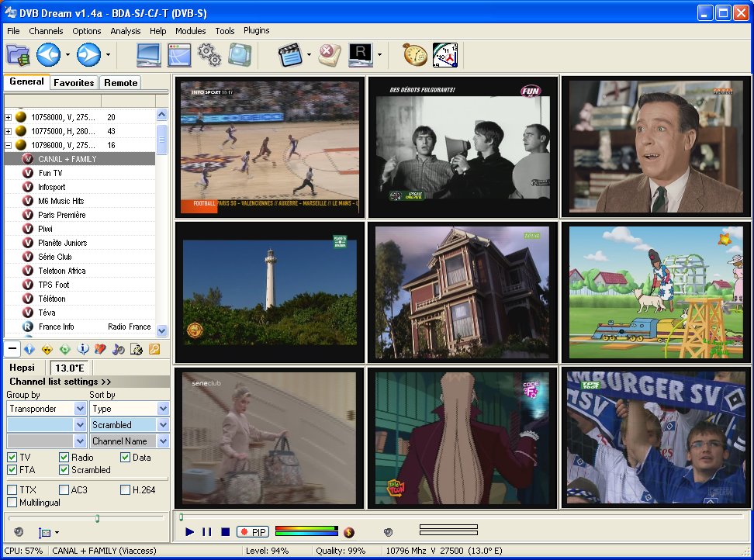Expand the 10775000 transponder node
The width and height of the screenshot is (754, 560).
9,131
